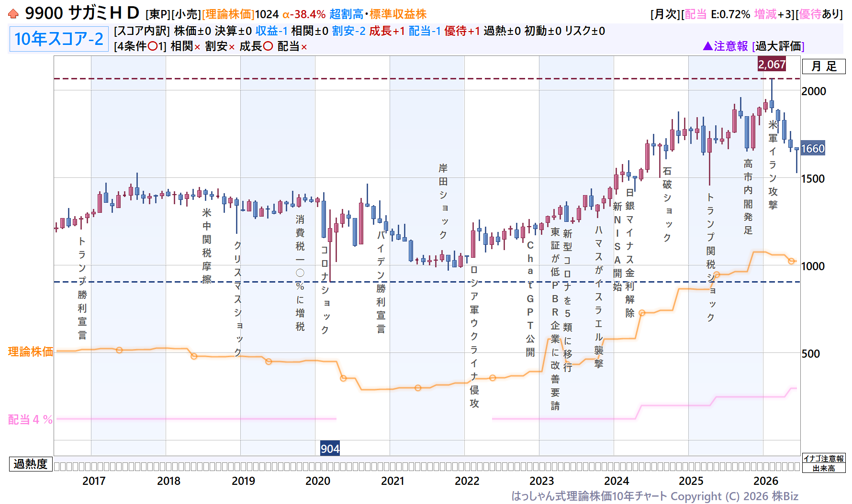Click the 石破ショック event annotation
The width and height of the screenshot is (852, 504).
click(667, 204)
